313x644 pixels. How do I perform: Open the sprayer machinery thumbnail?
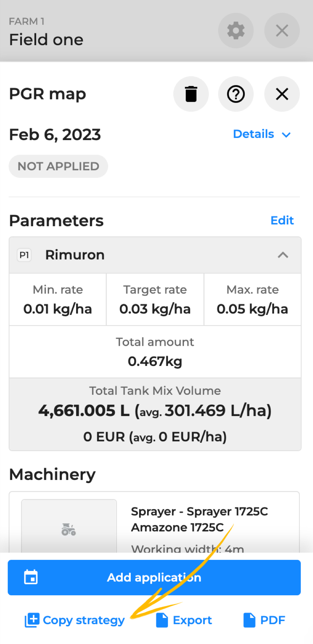coord(69,526)
